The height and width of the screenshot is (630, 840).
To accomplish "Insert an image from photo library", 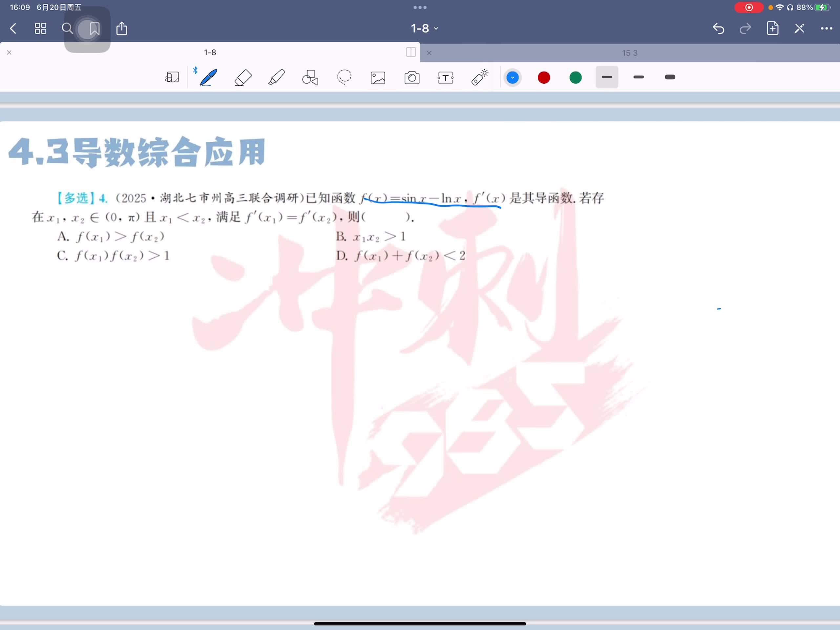I will pos(378,78).
